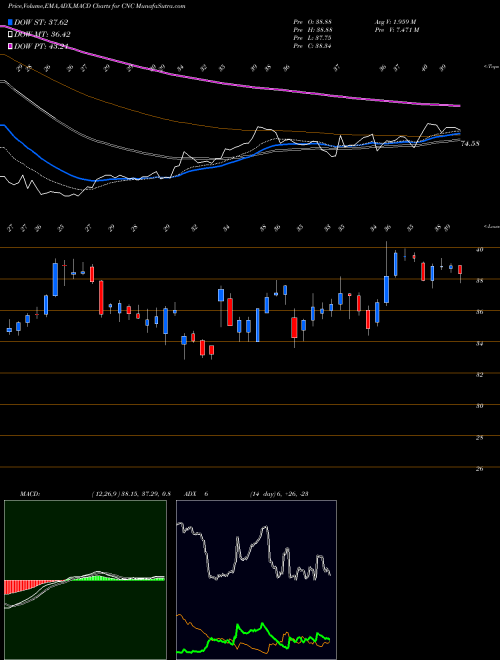Click the Lows marker label
500x660 pixels.
pos(491,226)
